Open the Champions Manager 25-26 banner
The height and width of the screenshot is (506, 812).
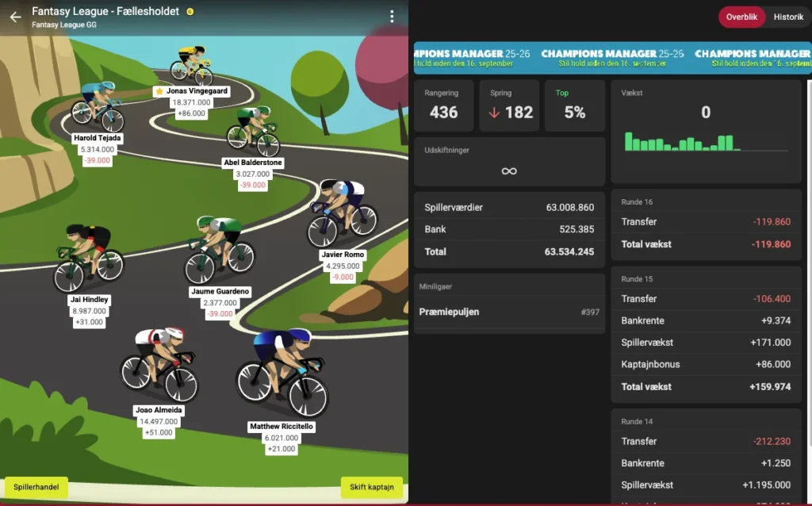[612, 58]
